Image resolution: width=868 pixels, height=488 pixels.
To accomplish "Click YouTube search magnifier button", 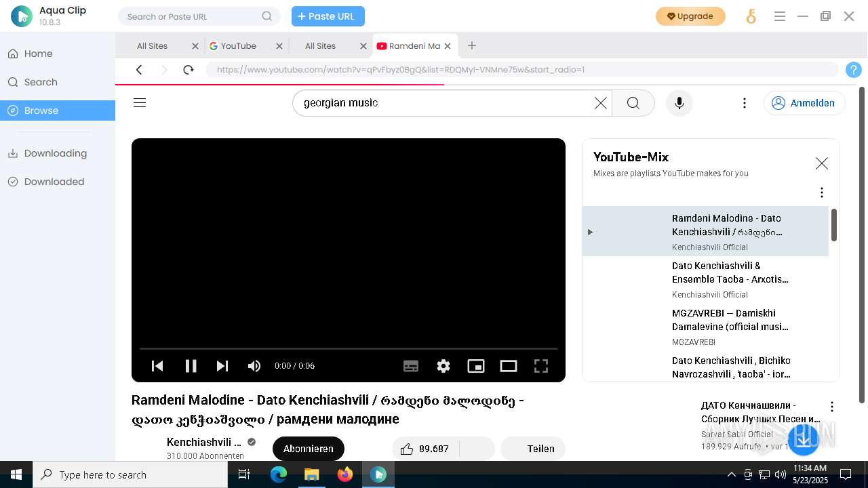I will point(633,103).
